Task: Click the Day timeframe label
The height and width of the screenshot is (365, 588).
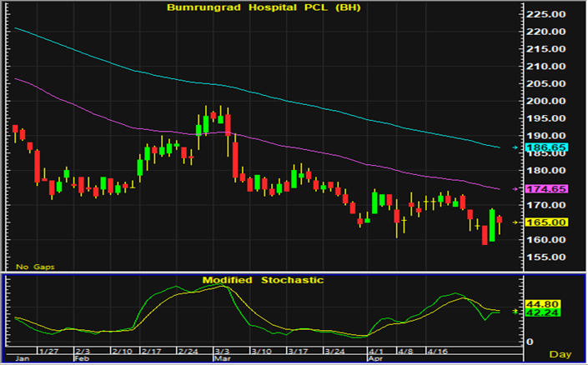Action: 560,354
